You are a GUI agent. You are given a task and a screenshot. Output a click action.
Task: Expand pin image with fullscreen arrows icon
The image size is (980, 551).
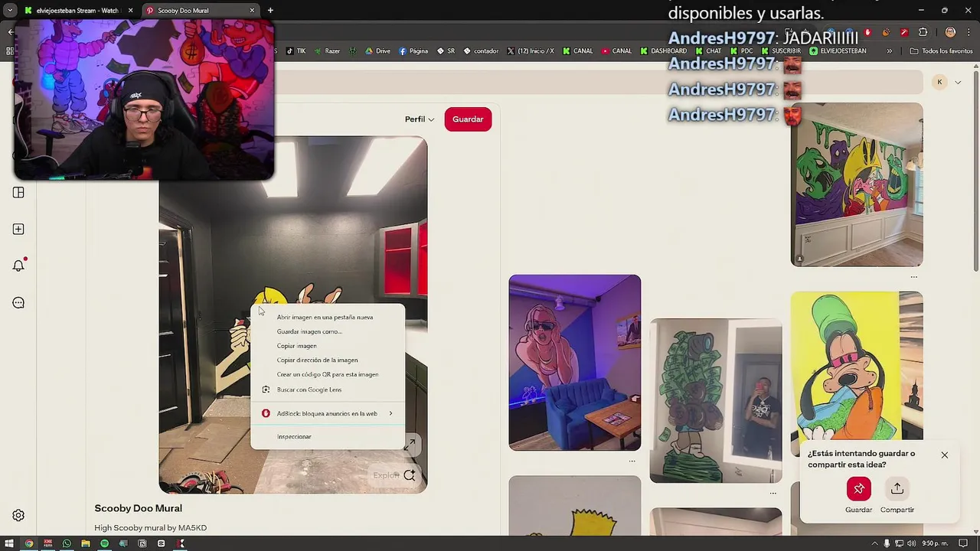[410, 444]
